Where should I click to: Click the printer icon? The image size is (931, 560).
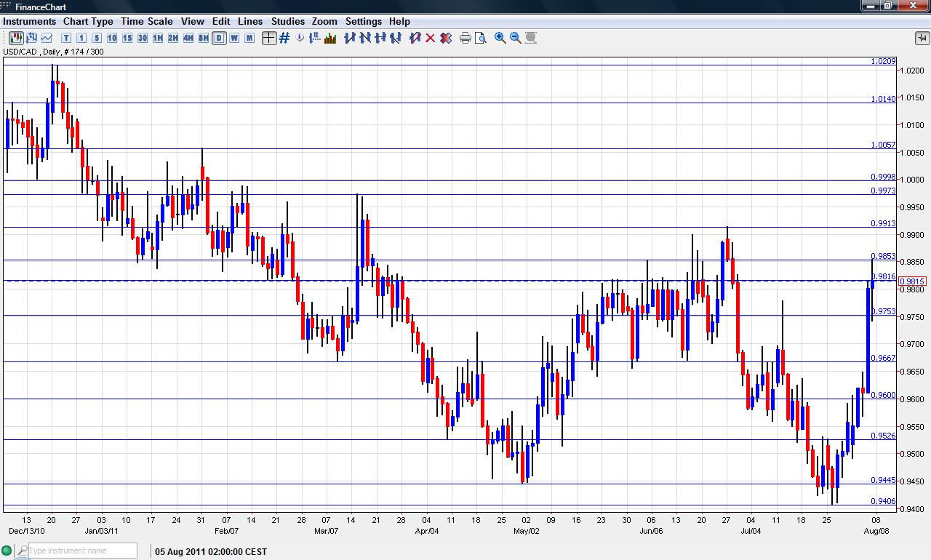point(465,38)
